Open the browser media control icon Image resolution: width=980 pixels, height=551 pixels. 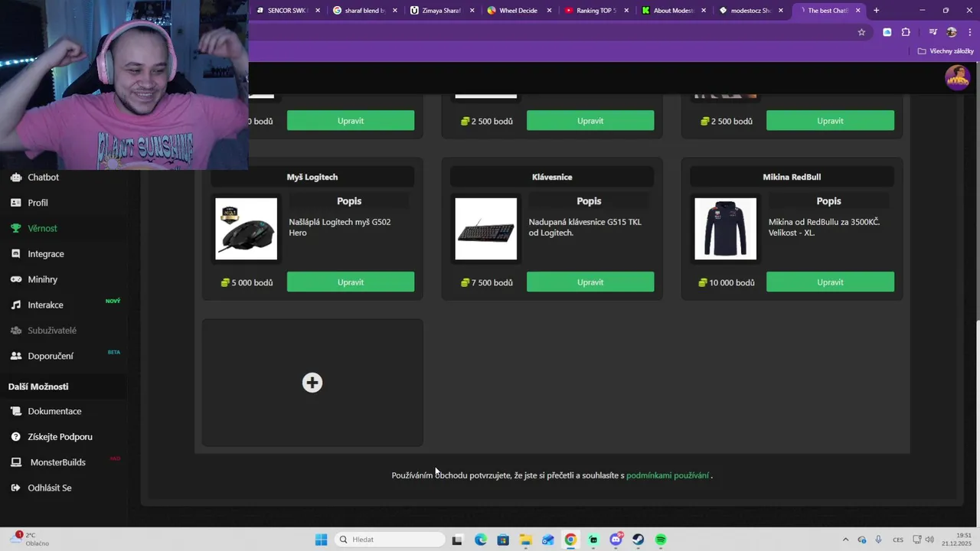933,32
